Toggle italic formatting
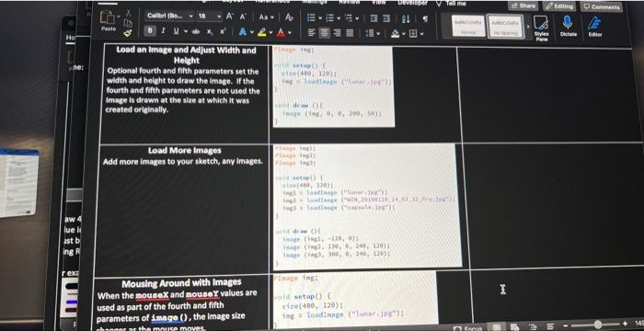Image resolution: width=644 pixels, height=331 pixels. [163, 31]
